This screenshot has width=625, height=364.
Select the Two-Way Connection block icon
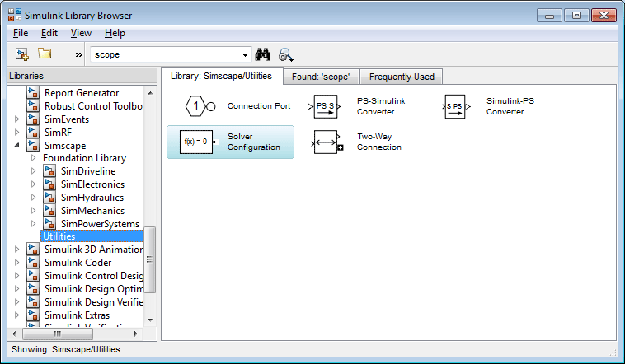coord(327,142)
